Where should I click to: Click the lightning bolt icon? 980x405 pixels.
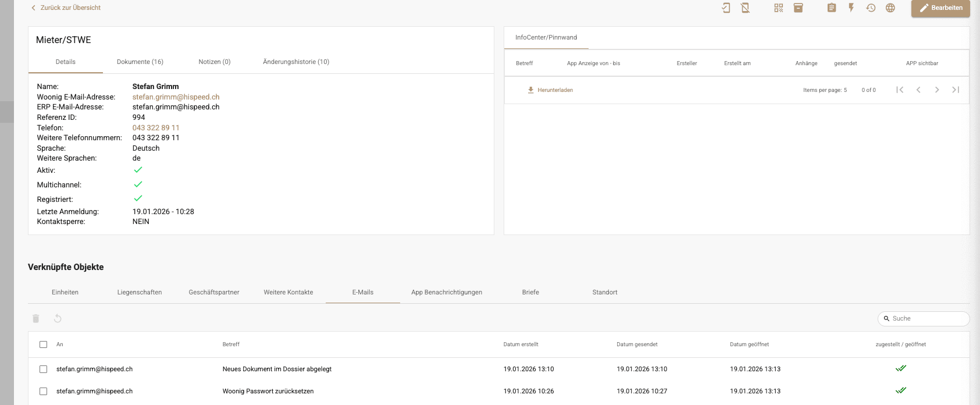coord(851,8)
